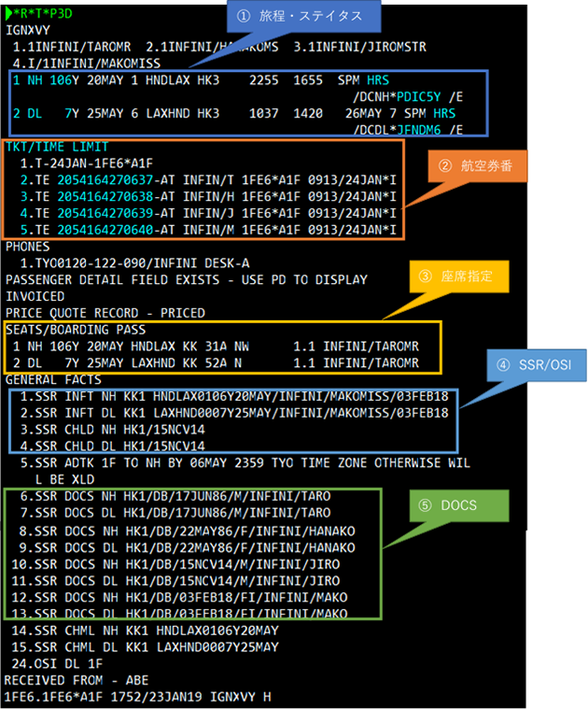Select line 14.SSR CHML NH KK1

pyautogui.click(x=145, y=631)
